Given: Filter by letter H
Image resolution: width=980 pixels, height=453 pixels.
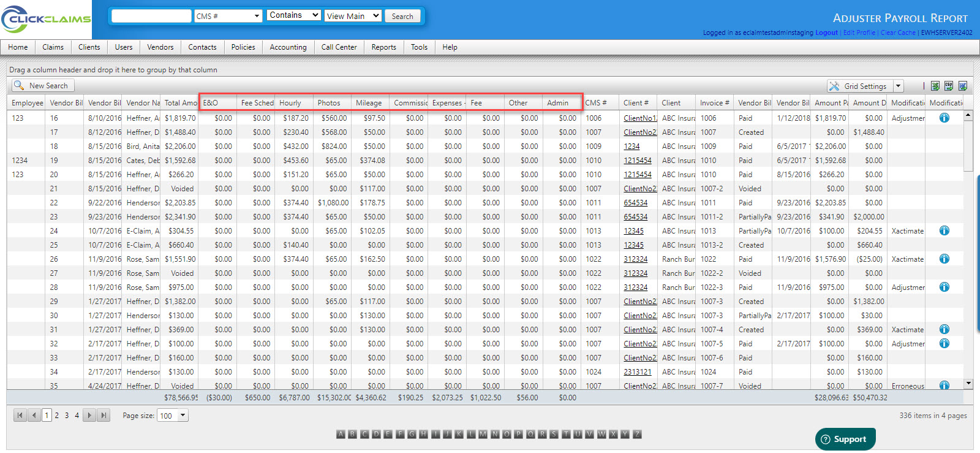Looking at the screenshot, I should [x=424, y=434].
